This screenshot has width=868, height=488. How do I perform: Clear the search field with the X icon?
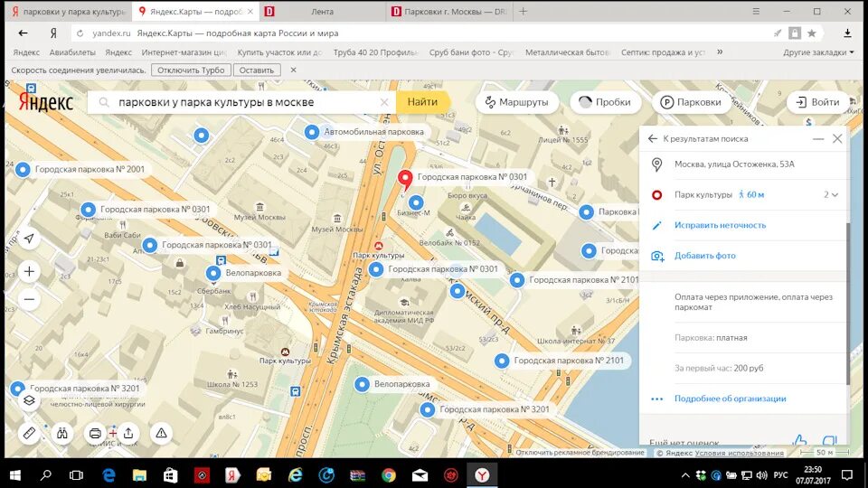384,102
